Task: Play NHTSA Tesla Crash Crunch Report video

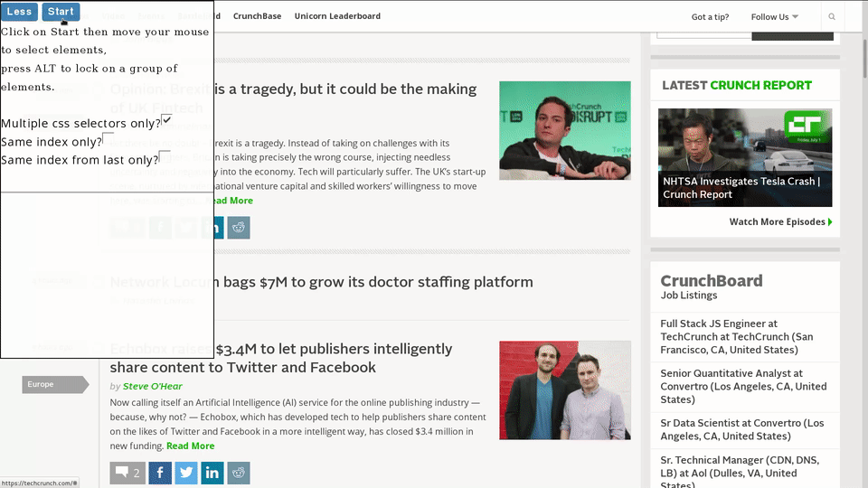Action: pyautogui.click(x=745, y=157)
